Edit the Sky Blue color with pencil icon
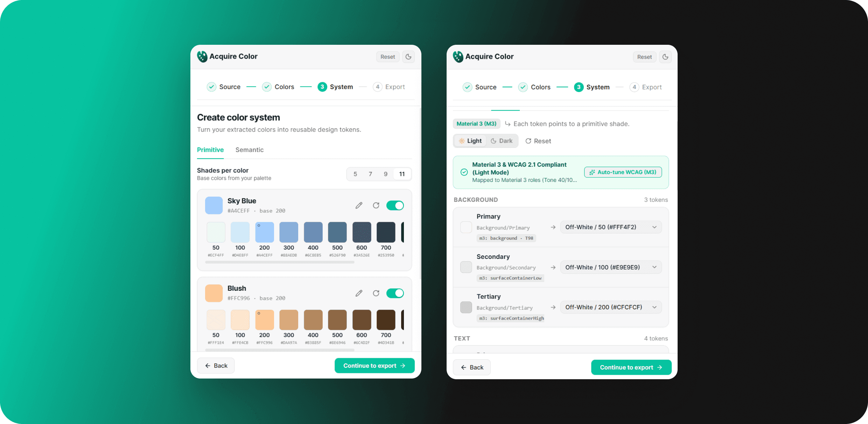Viewport: 868px width, 424px height. pos(359,205)
